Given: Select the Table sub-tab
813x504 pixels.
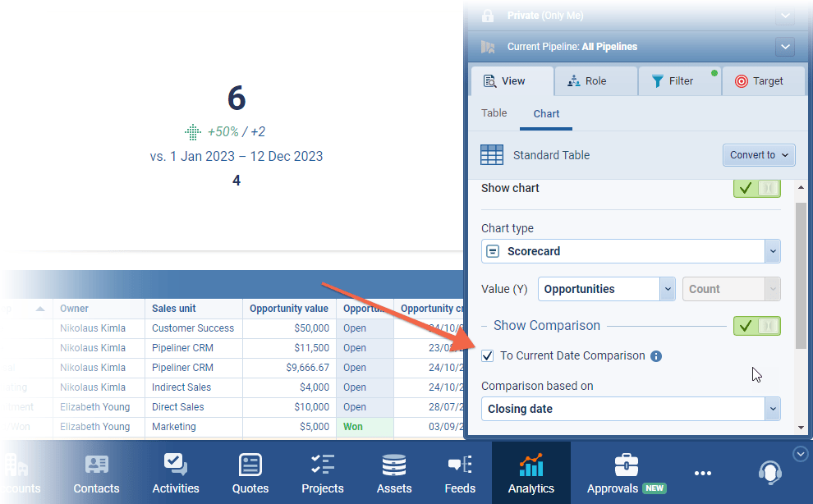Looking at the screenshot, I should [x=494, y=113].
